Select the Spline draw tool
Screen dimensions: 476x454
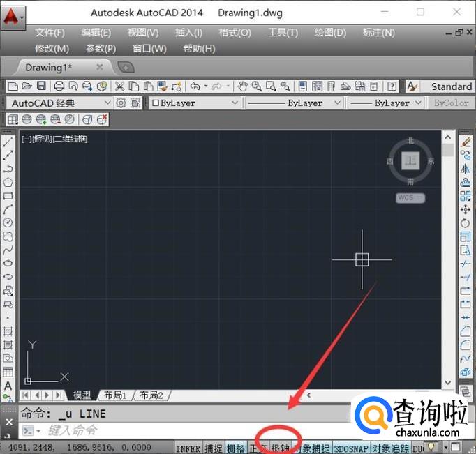coord(8,250)
